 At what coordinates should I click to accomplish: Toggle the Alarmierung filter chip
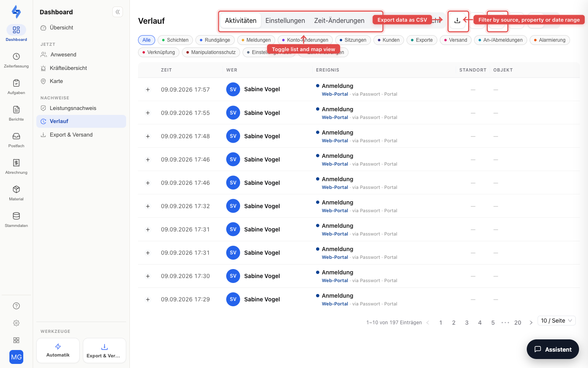click(x=550, y=40)
